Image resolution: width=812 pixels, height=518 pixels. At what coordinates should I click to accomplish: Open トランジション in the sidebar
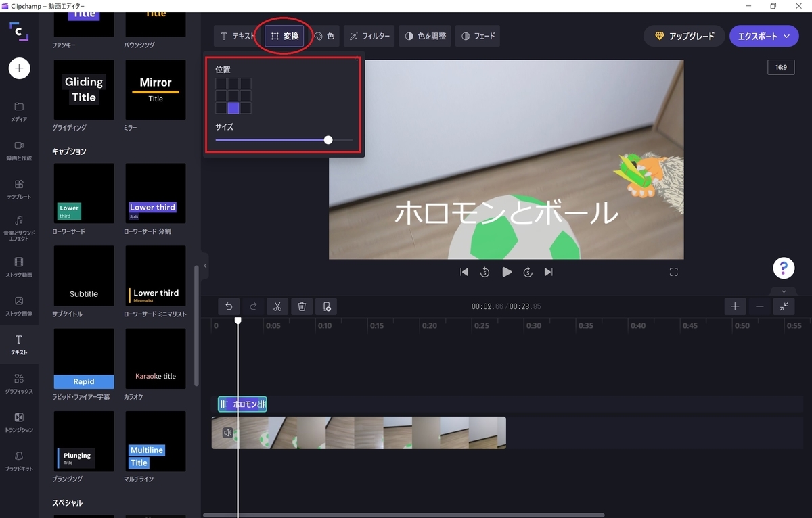coord(19,422)
